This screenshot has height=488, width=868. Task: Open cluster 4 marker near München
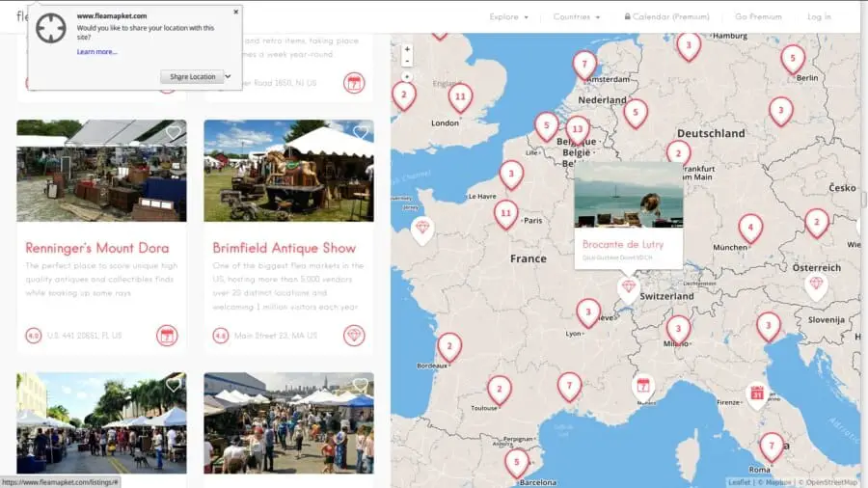tap(750, 229)
